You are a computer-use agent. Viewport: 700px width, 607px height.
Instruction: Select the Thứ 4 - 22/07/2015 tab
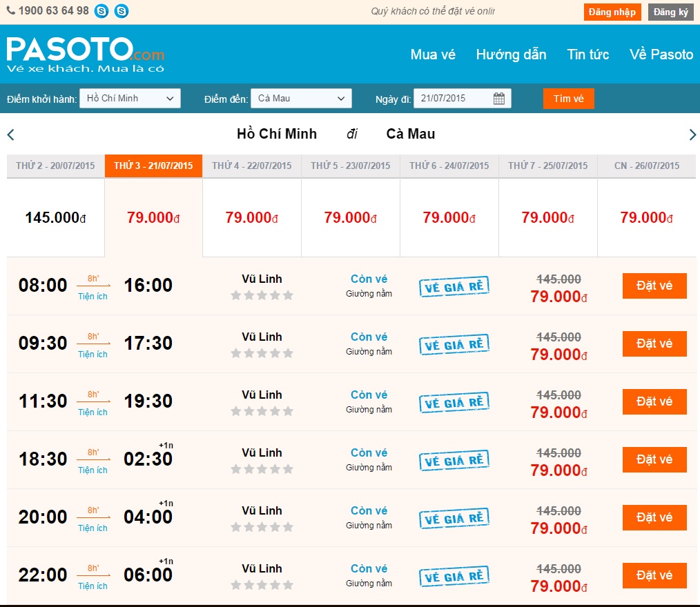(x=252, y=166)
